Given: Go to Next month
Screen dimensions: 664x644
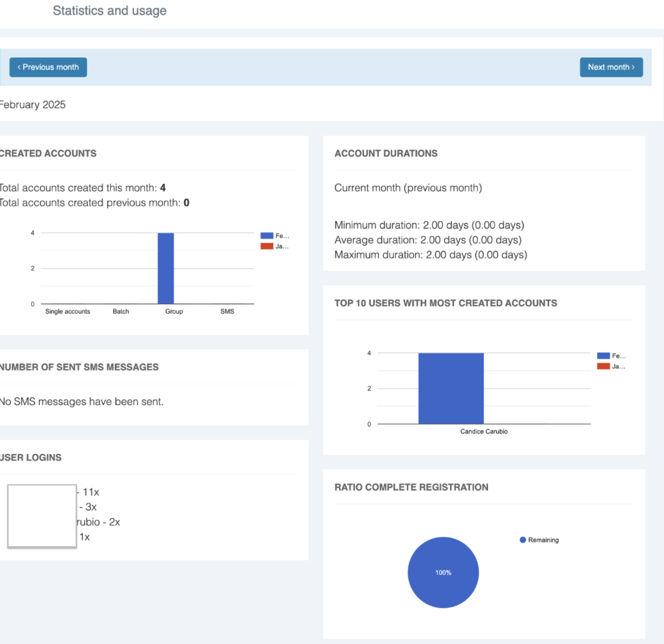Looking at the screenshot, I should click(611, 67).
